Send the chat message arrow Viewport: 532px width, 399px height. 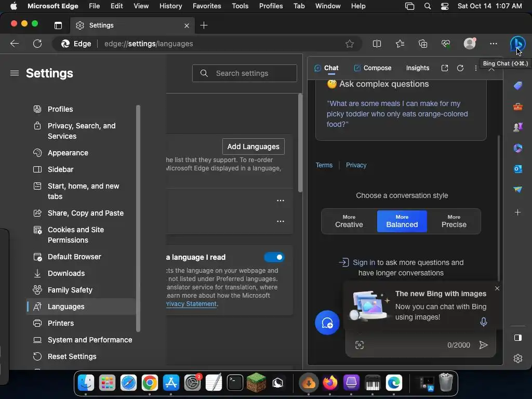(483, 345)
